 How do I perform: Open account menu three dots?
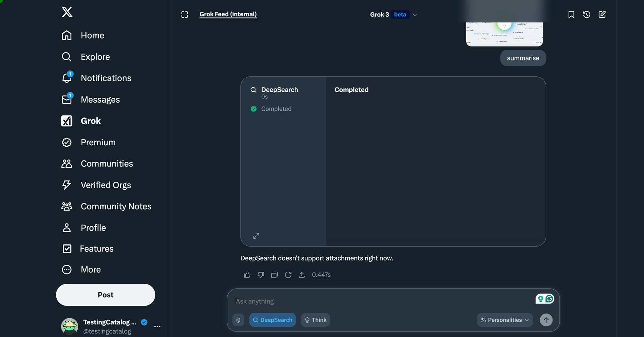click(x=157, y=326)
